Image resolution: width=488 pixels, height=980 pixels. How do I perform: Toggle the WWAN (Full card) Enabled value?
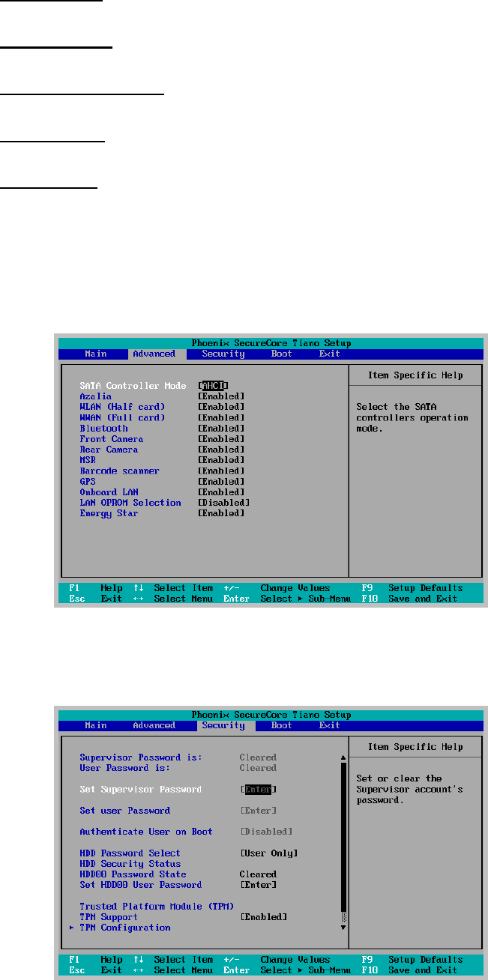point(221,417)
